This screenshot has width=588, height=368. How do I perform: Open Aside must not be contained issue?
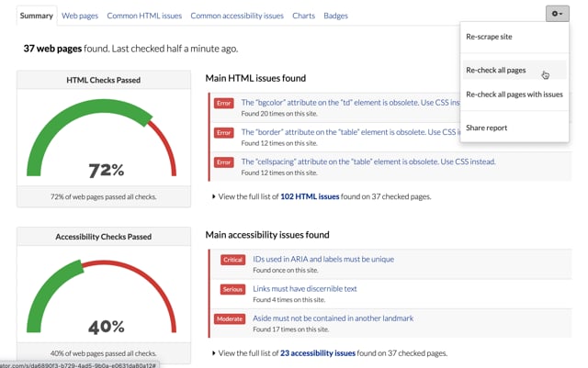click(x=333, y=318)
